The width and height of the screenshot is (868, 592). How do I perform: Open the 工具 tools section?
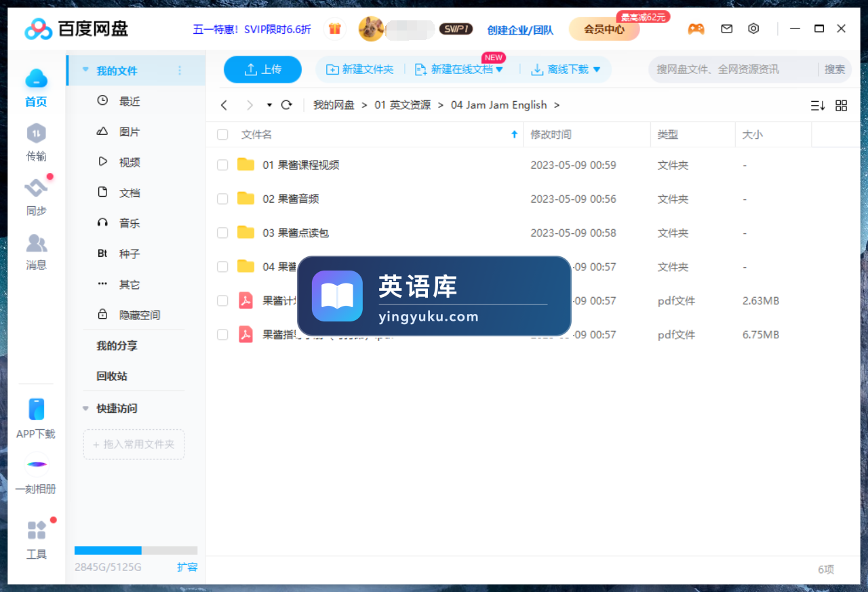pyautogui.click(x=36, y=540)
